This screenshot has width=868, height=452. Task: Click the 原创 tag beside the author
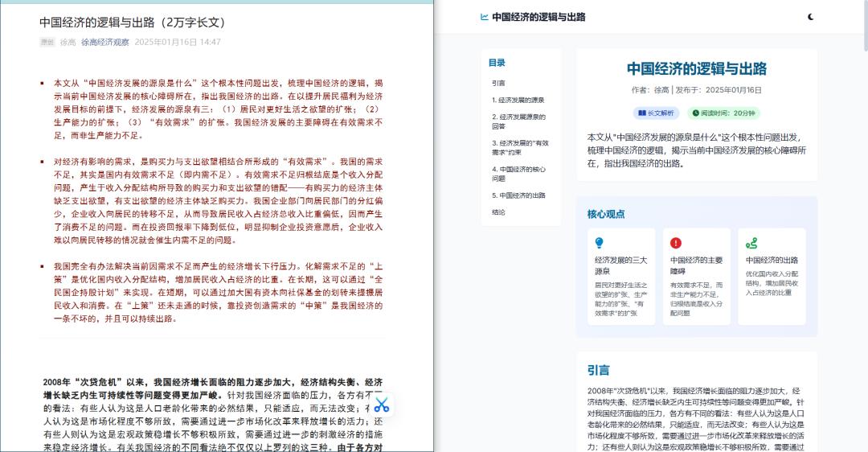(x=47, y=42)
